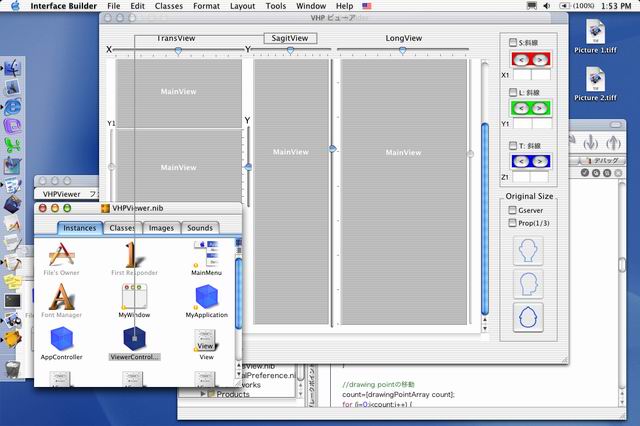Switch to the Instances tab
The image size is (640, 426).
click(79, 228)
